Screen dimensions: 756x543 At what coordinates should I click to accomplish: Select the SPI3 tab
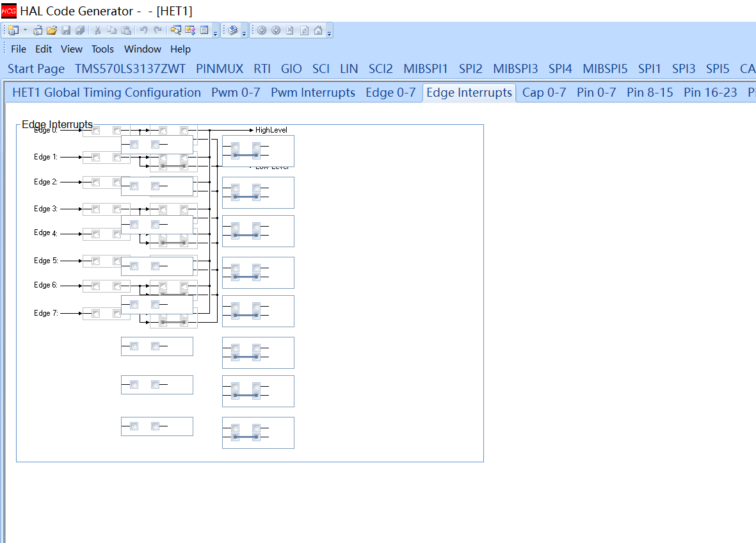pyautogui.click(x=684, y=69)
